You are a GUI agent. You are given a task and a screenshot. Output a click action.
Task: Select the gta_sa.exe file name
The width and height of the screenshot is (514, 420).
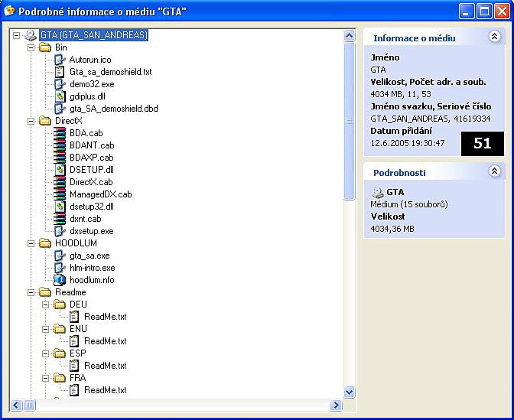point(89,256)
